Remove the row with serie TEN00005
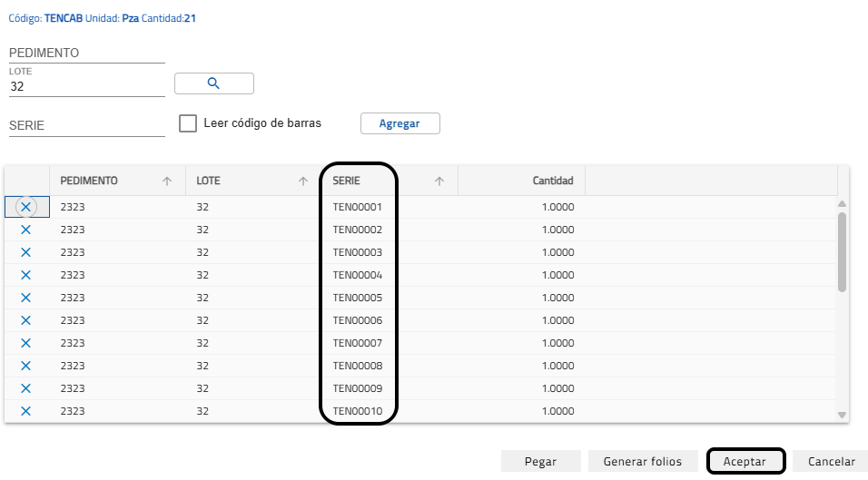 pos(25,298)
